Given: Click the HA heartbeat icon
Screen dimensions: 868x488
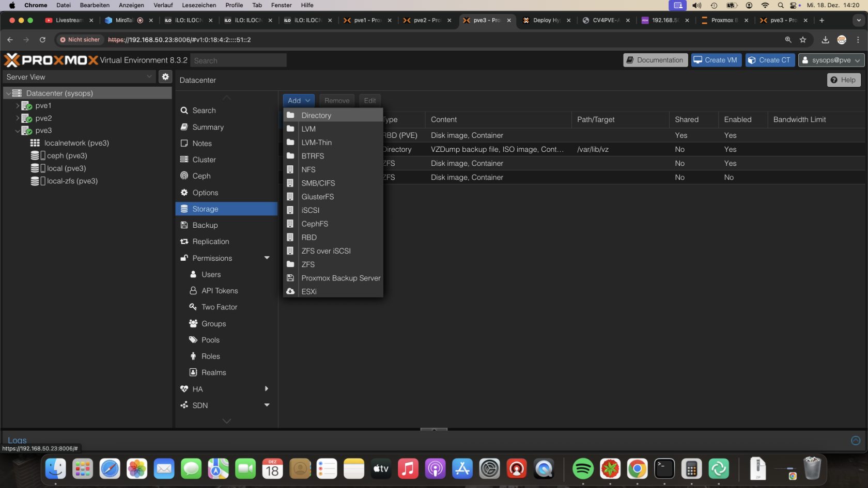Looking at the screenshot, I should pos(184,389).
